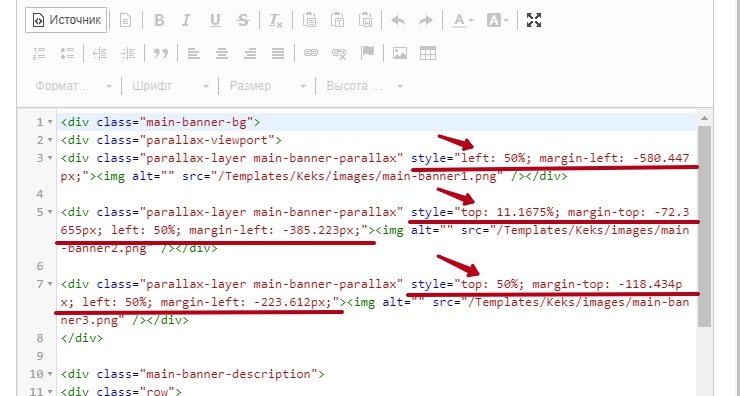The width and height of the screenshot is (740, 396).
Task: Click the Insert image icon
Action: tap(400, 53)
